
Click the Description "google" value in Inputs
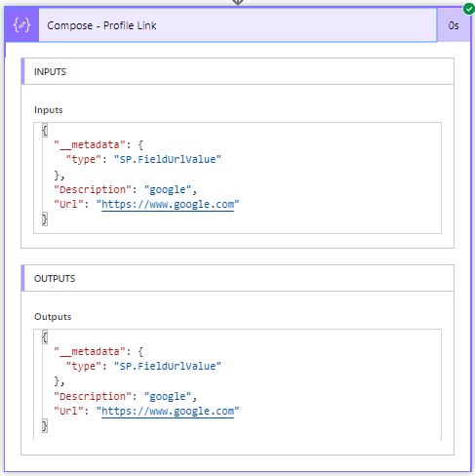168,189
